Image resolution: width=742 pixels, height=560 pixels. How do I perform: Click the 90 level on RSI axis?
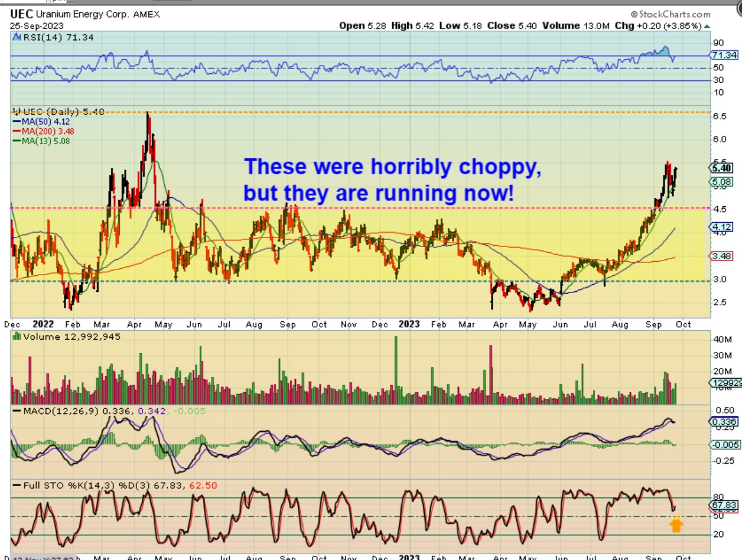(718, 43)
